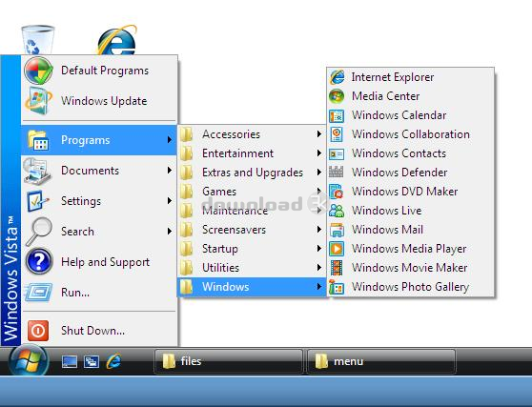This screenshot has width=532, height=407.
Task: Open Recycle Bin desktop icon
Action: [37, 39]
